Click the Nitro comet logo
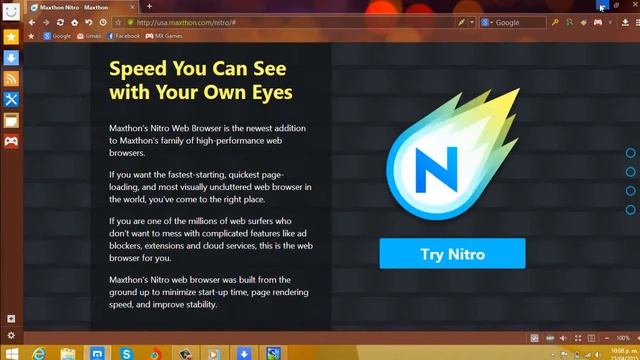The height and width of the screenshot is (360, 640). coord(452,154)
